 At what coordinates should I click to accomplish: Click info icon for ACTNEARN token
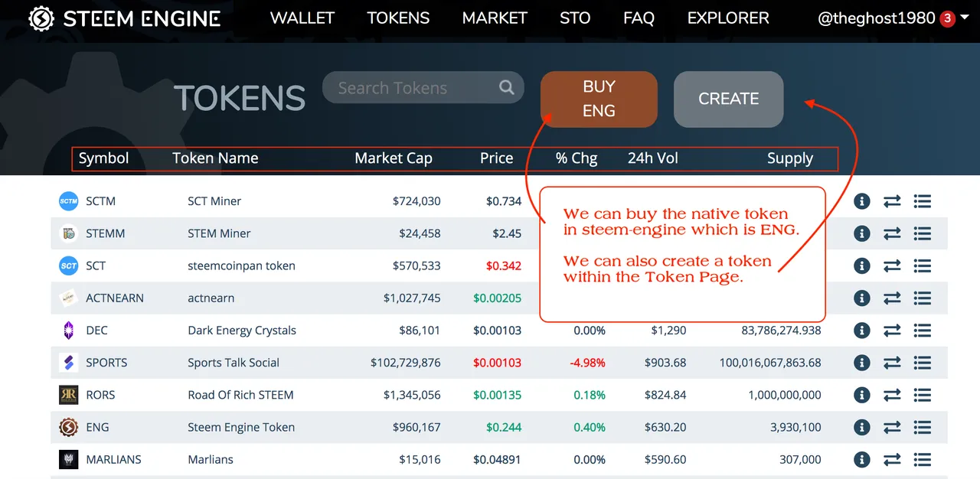click(862, 298)
